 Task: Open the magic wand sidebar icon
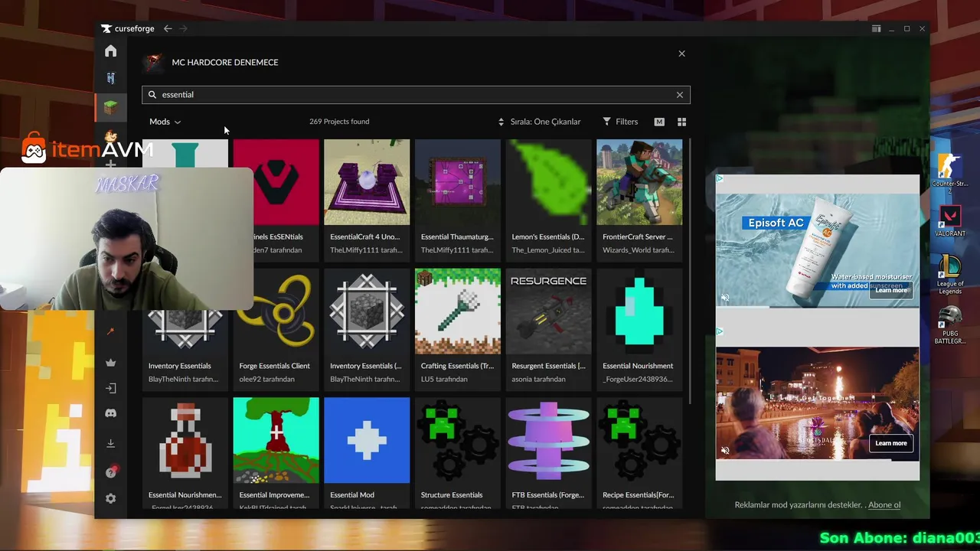point(111,331)
